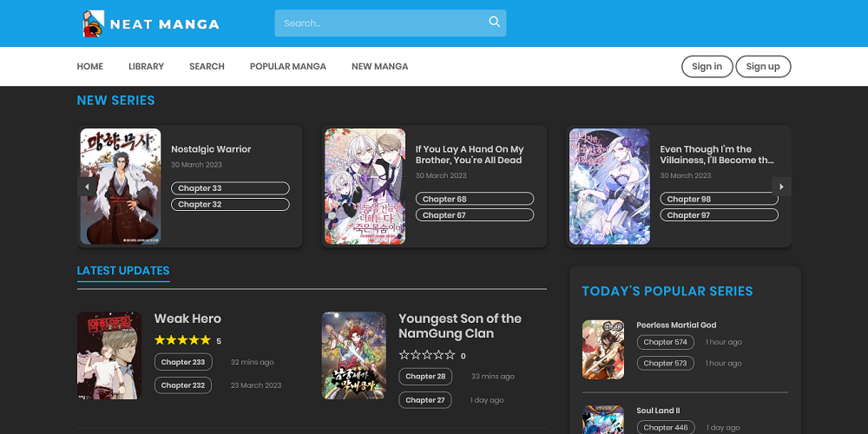Open Weak Hero cover thumbnail
This screenshot has height=434, width=868.
109,355
